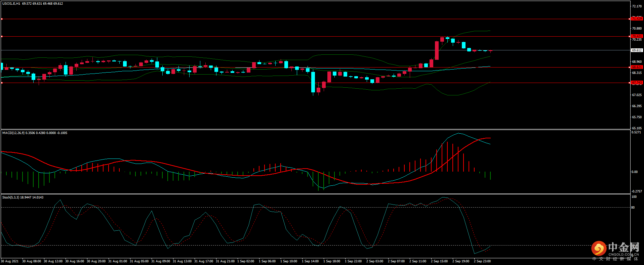Click the red 71.429 price level tag
644x265 pixels.
[x=637, y=19]
